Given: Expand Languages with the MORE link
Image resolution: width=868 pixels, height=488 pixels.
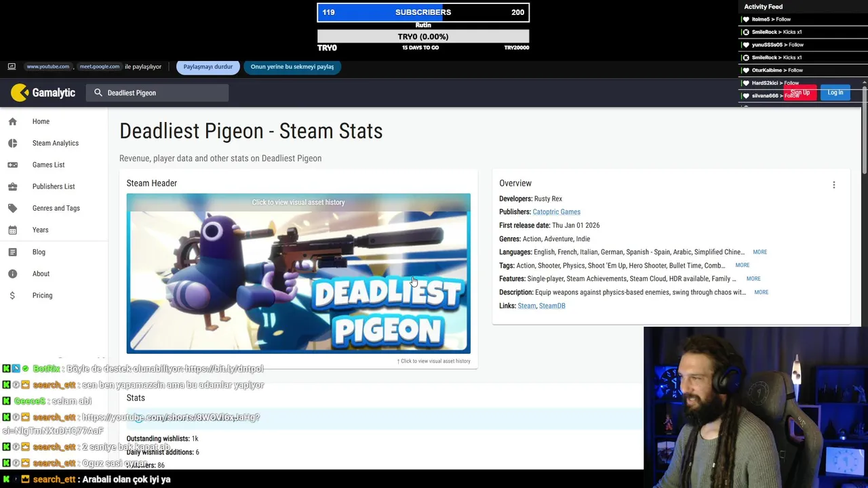Looking at the screenshot, I should [x=759, y=252].
